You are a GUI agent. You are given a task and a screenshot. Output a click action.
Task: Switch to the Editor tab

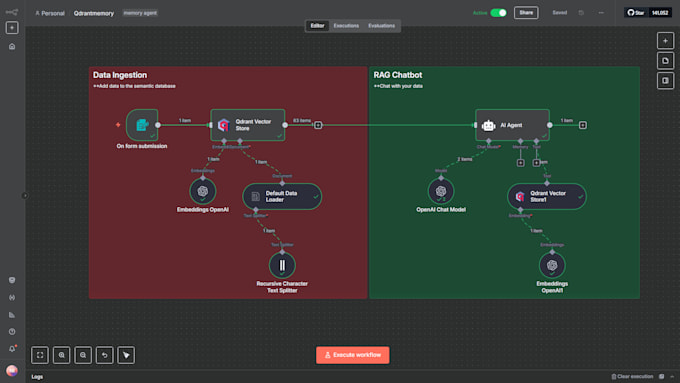[317, 26]
